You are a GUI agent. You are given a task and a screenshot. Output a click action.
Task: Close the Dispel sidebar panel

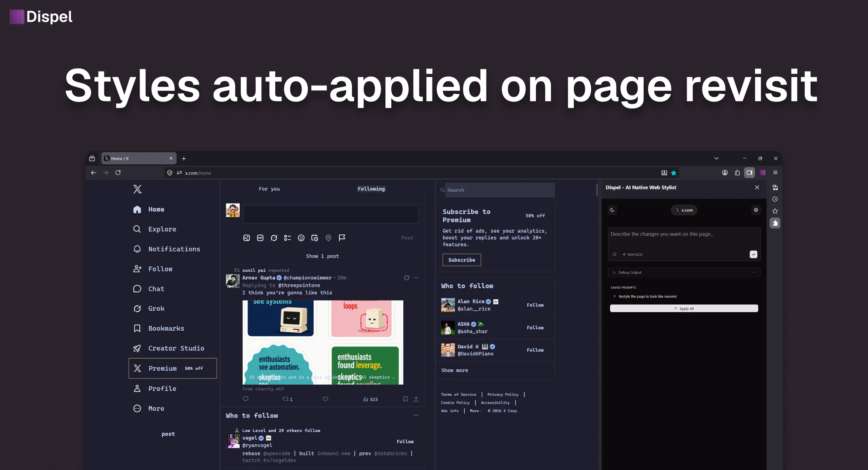pyautogui.click(x=757, y=188)
